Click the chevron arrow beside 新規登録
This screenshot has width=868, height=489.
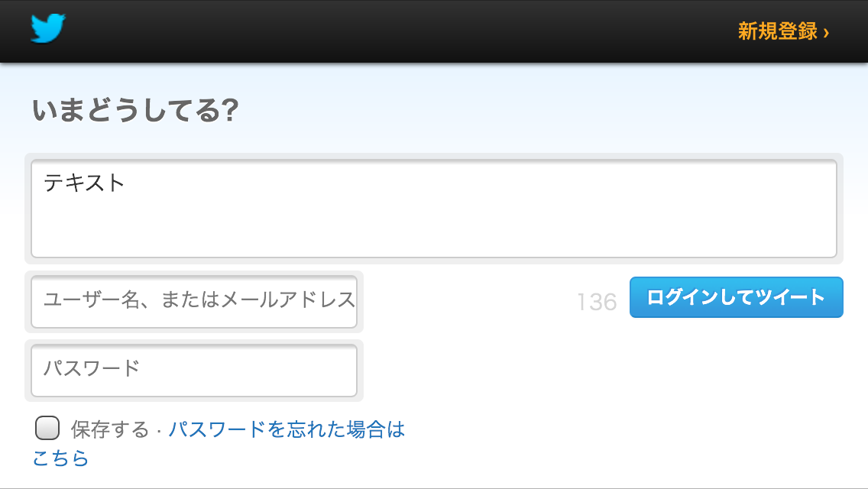click(x=826, y=32)
